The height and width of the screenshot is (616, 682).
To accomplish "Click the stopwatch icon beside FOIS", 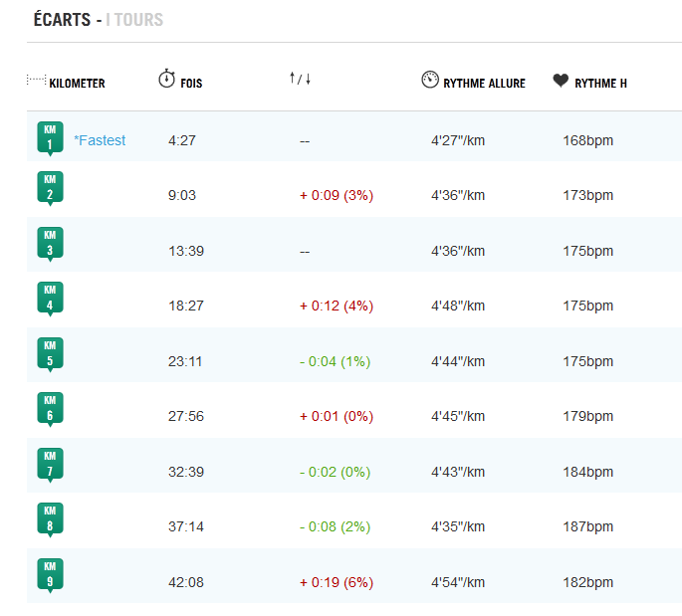I will (166, 79).
